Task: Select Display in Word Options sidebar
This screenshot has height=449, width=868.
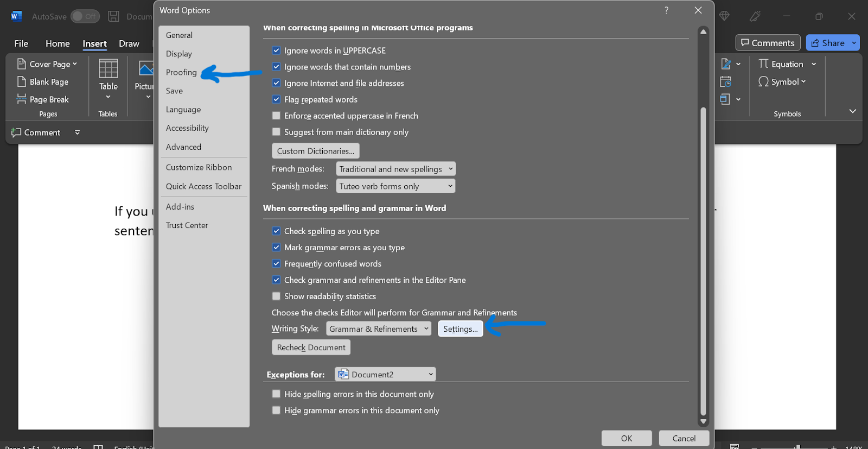Action: coord(204,54)
